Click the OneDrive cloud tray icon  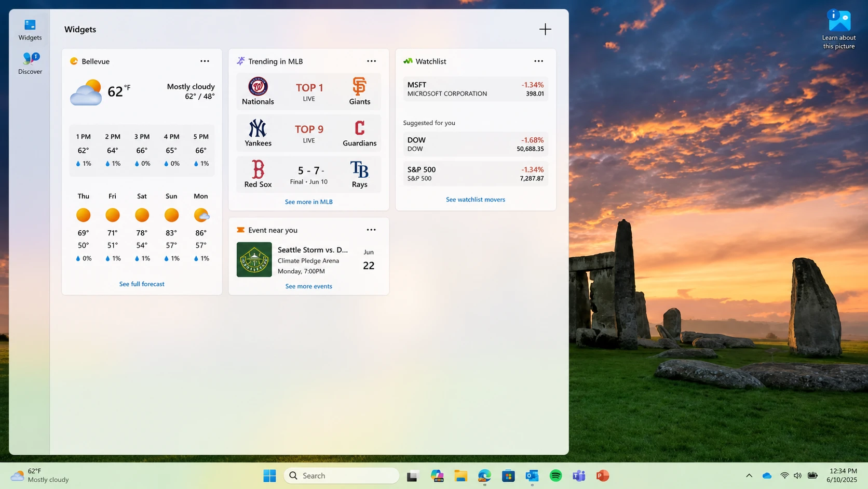tap(767, 475)
